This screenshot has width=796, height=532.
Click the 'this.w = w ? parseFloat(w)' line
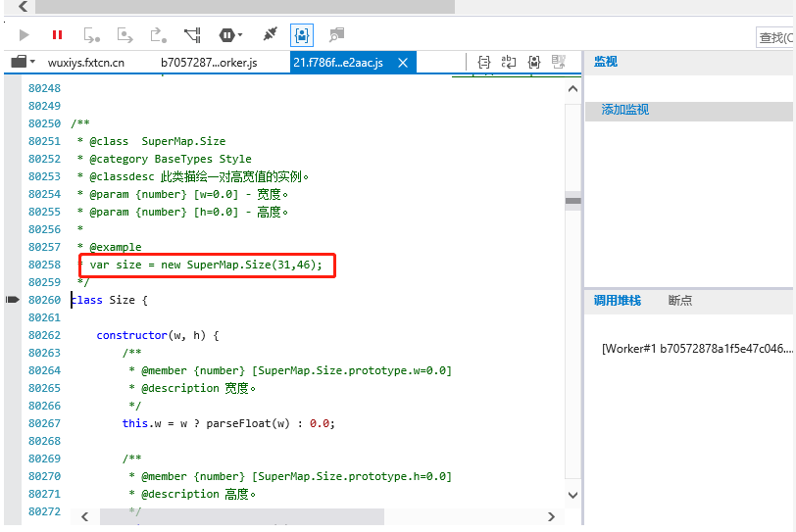228,423
